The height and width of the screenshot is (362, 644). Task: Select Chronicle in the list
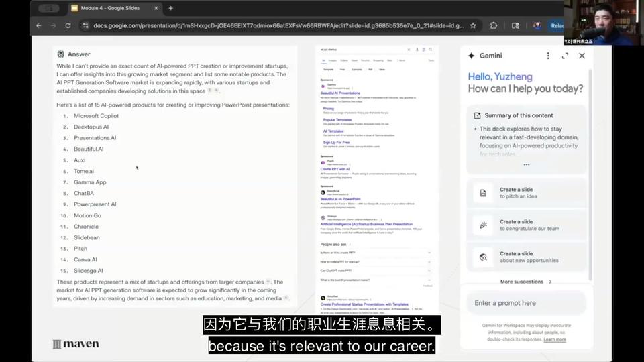[x=86, y=227]
